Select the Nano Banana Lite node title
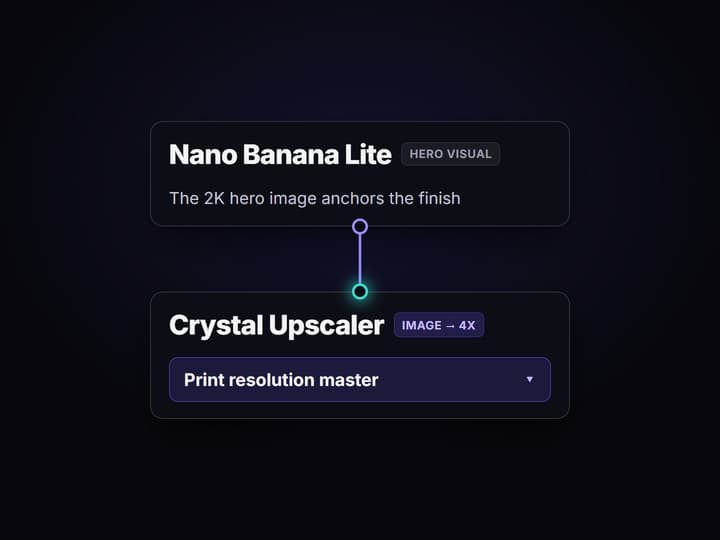Screen dimensions: 720x540 click(x=280, y=154)
